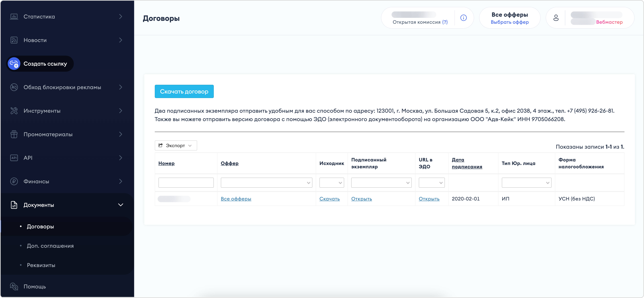The height and width of the screenshot is (298, 644).
Task: Expand the Документы section
Action: point(66,205)
